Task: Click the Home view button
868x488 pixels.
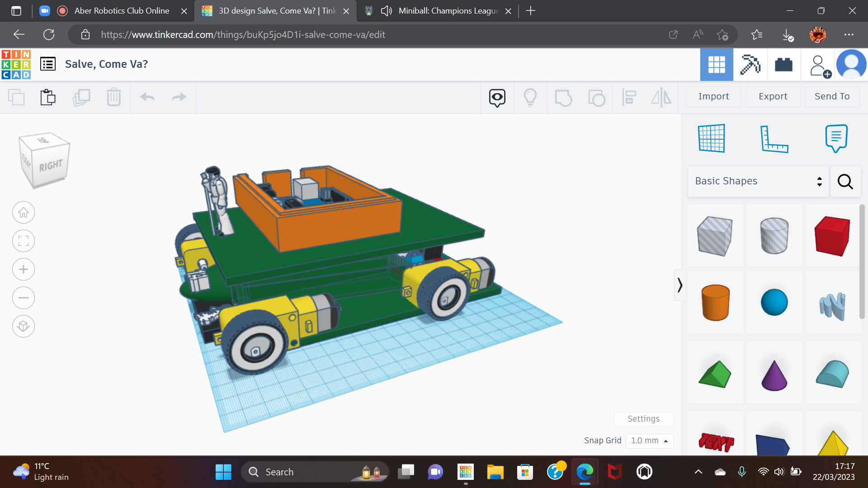Action: coord(24,212)
